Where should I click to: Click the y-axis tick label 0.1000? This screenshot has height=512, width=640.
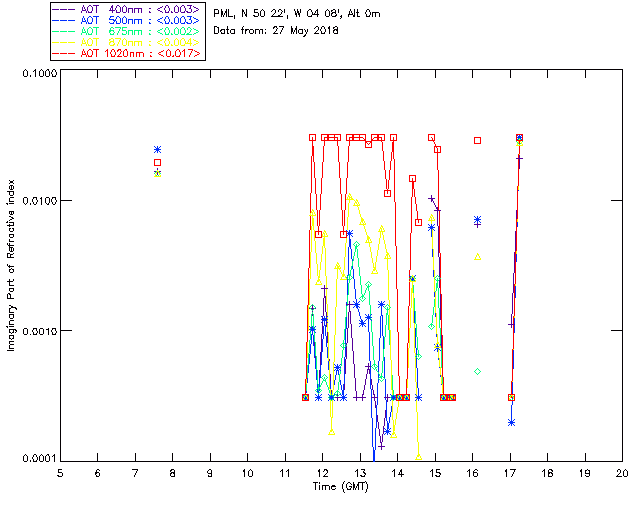click(39, 73)
